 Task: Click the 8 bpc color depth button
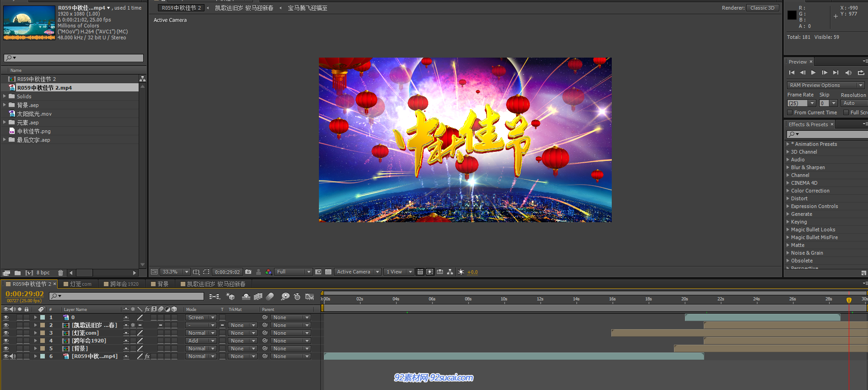[43, 272]
